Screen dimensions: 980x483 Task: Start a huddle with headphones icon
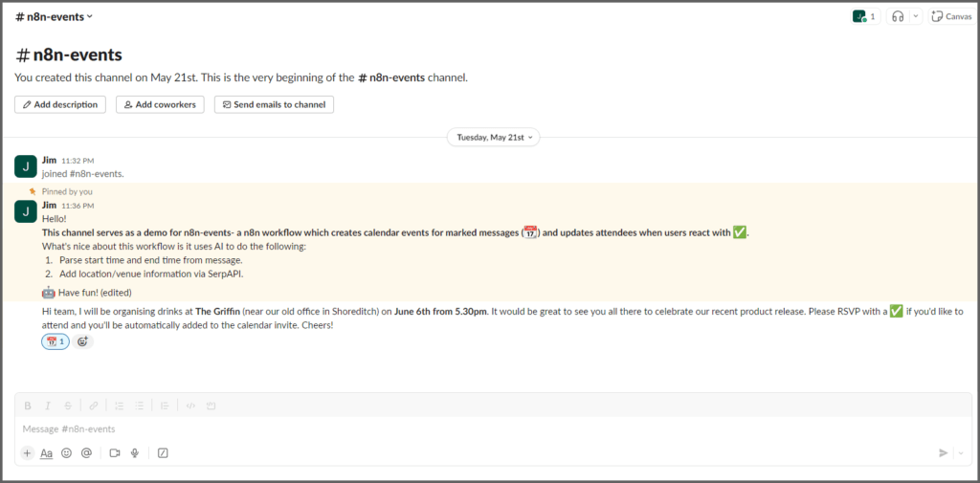click(x=898, y=16)
